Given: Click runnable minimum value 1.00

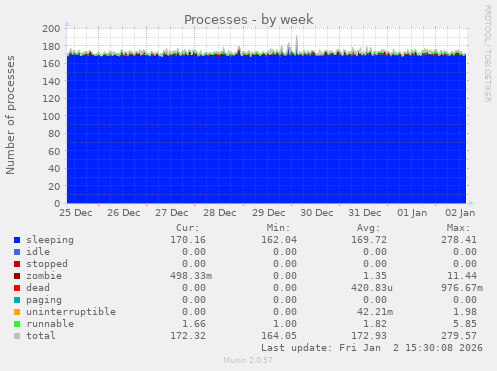Looking at the screenshot, I should (x=285, y=324).
